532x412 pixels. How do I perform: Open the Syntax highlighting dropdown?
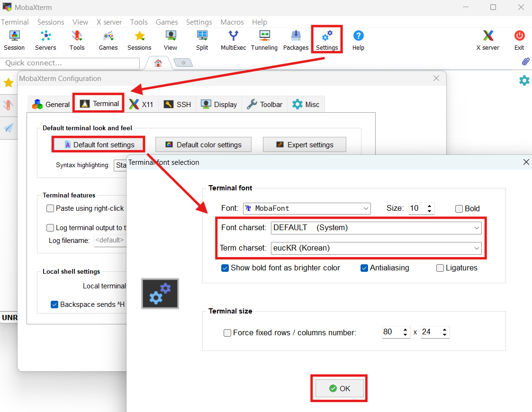[120, 165]
